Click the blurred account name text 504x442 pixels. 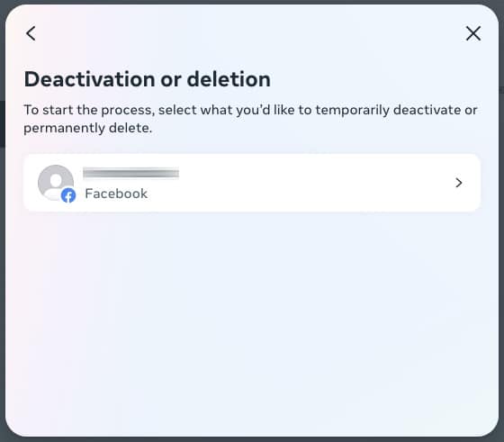pos(130,173)
